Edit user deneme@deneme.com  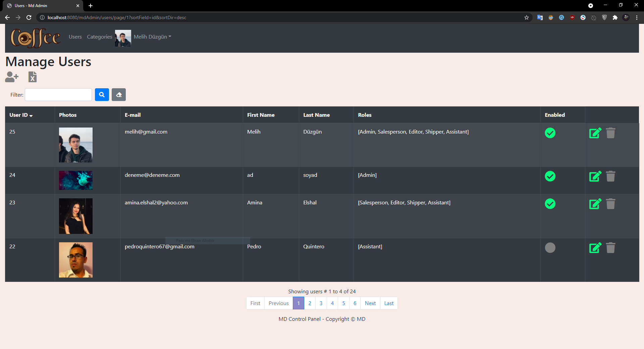point(595,176)
